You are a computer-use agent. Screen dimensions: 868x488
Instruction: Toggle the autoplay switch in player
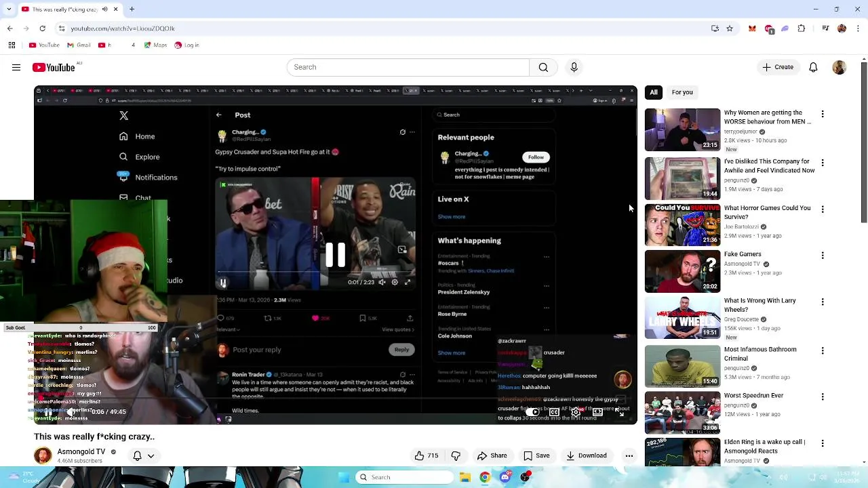coord(533,412)
